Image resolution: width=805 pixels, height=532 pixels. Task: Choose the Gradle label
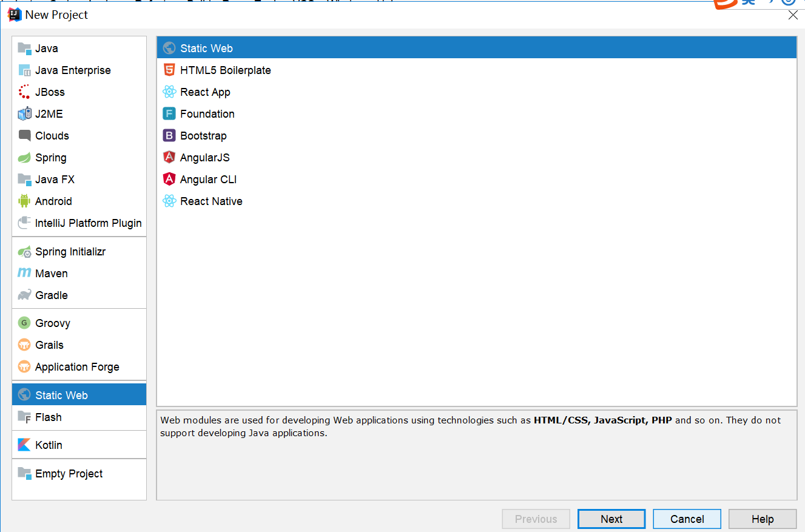[x=52, y=295]
